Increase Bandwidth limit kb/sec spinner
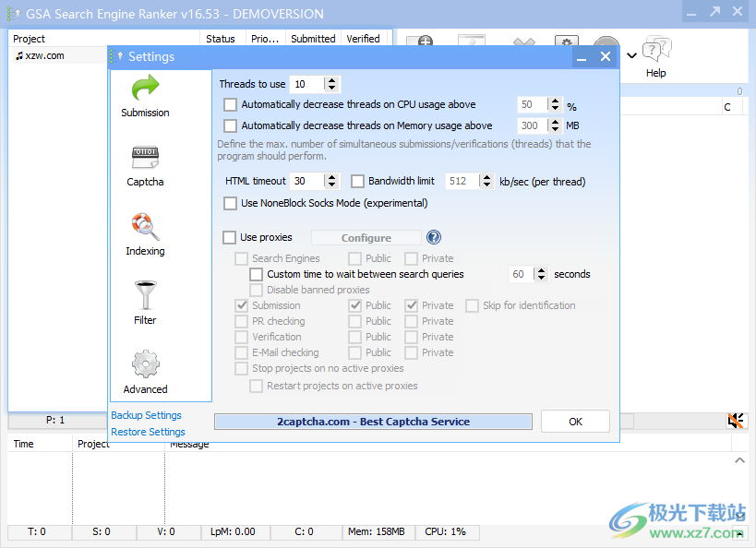 (487, 177)
